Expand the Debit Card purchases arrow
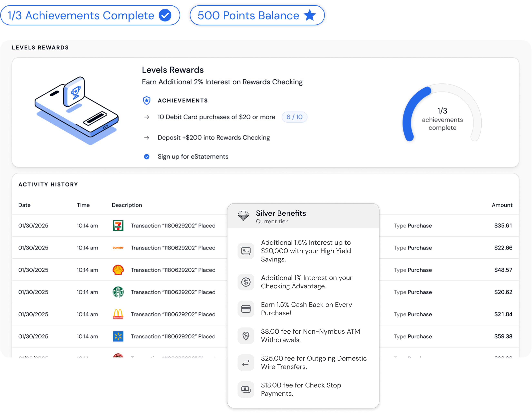 click(x=147, y=117)
